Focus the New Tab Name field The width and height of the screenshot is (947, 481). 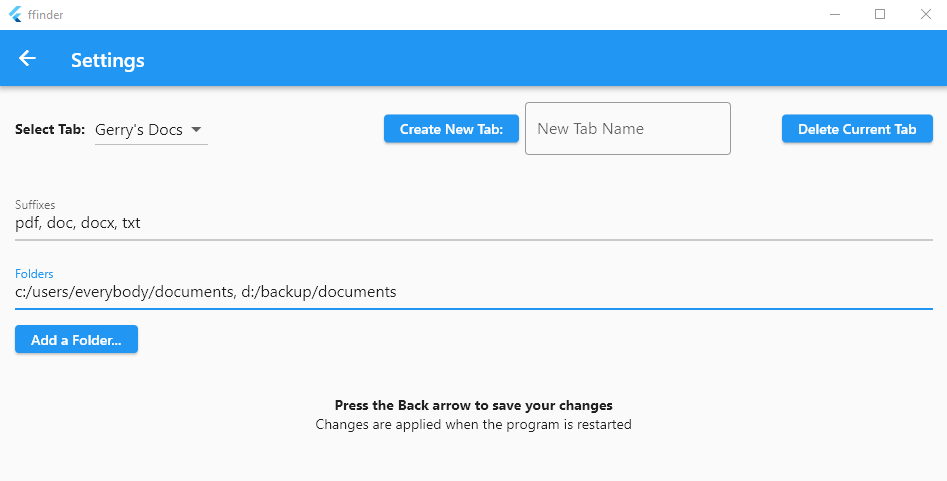pyautogui.click(x=627, y=129)
